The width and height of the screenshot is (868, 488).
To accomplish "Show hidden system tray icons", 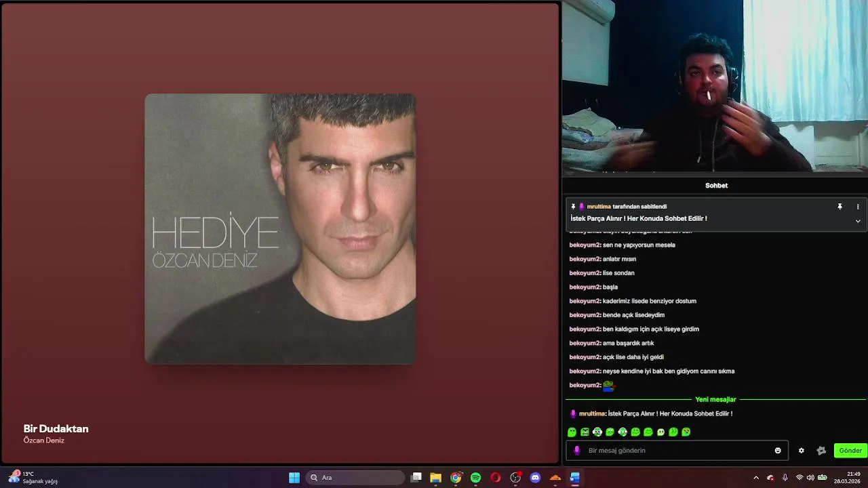I will [x=756, y=478].
